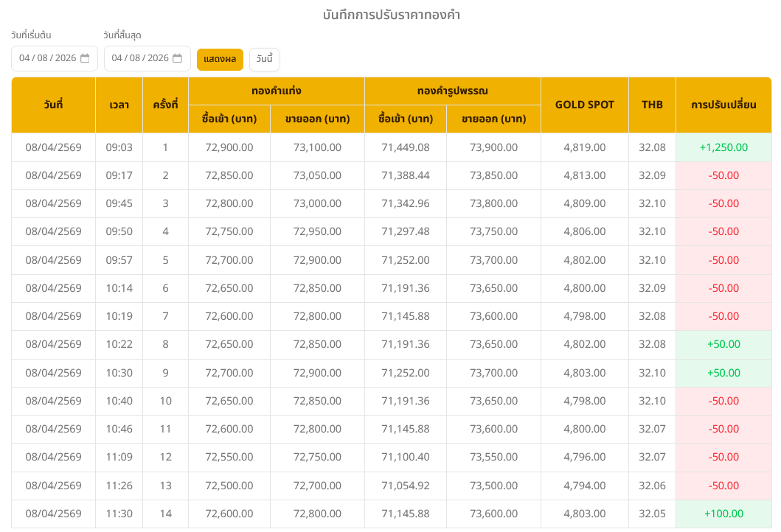Click the การปรับเปลี่ยน column header
The width and height of the screenshot is (781, 532).
[723, 105]
